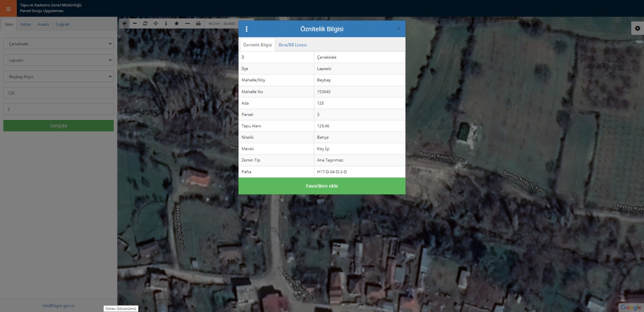644x312 pixels.
Task: Print the map with the printer icon
Action: (198, 23)
